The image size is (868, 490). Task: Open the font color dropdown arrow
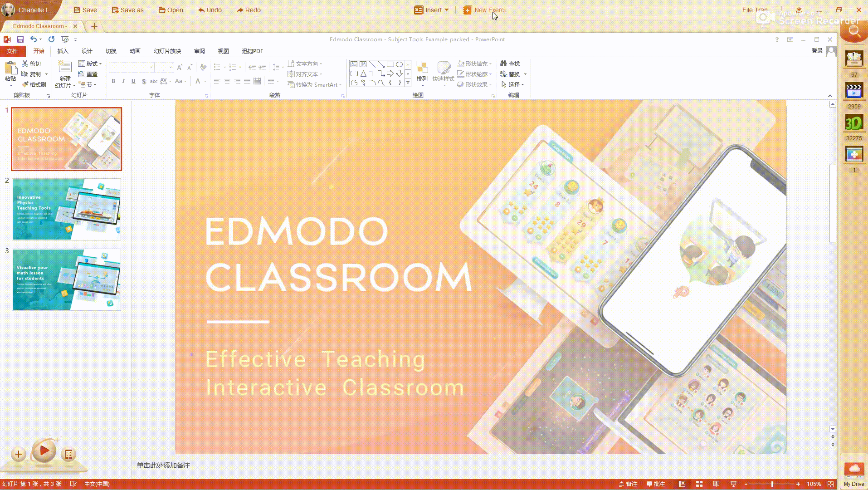[205, 81]
